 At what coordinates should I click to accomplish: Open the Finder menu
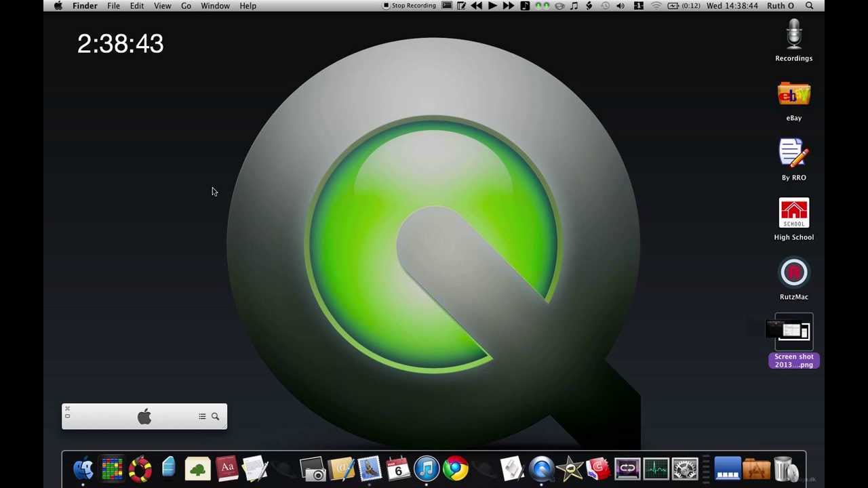85,5
